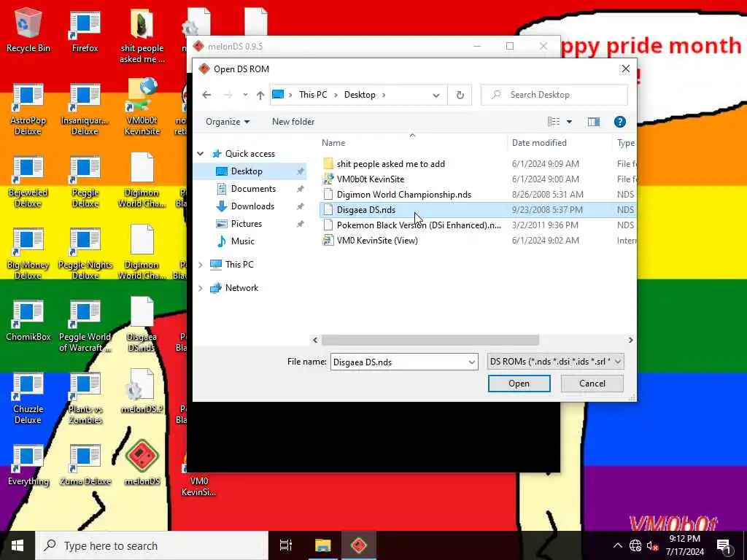Click the New folder button
Screen dimensions: 747x560
(x=293, y=122)
